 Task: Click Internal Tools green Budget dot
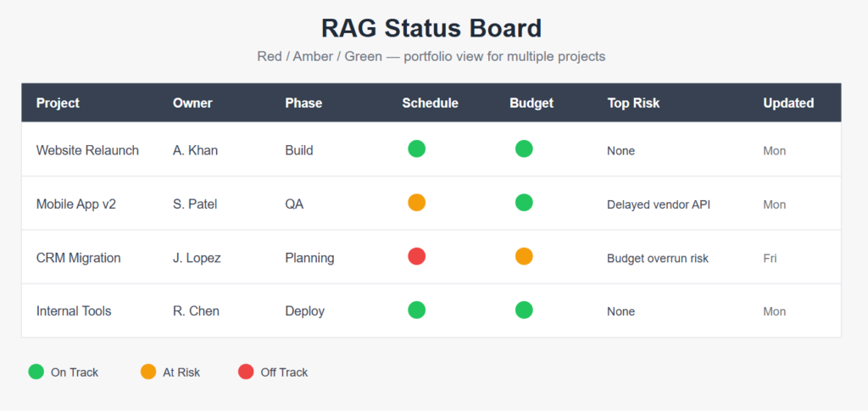pyautogui.click(x=524, y=310)
